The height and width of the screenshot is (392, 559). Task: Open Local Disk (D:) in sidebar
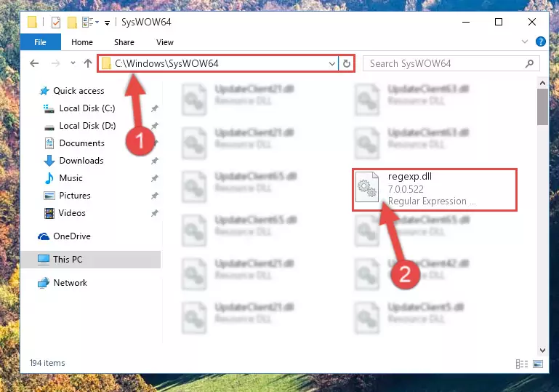click(87, 126)
